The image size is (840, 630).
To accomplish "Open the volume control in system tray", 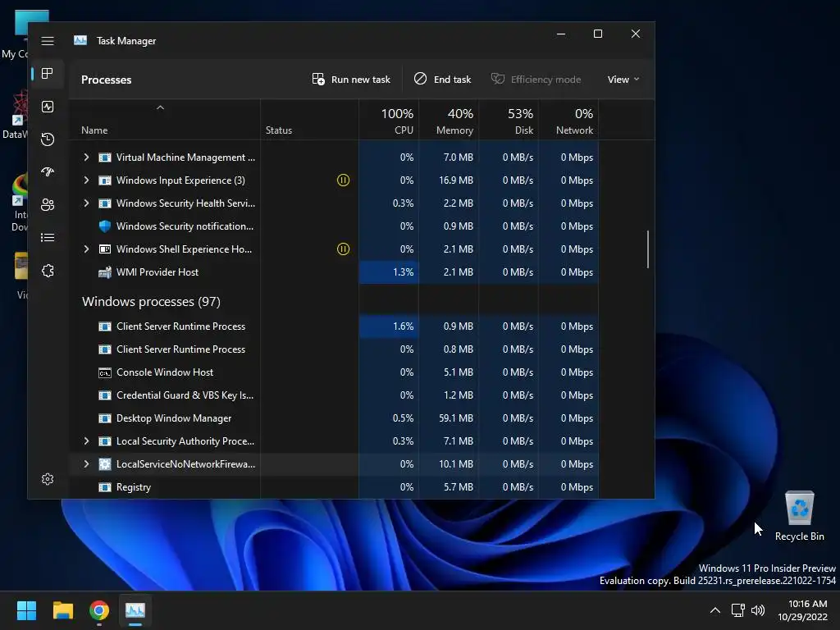I will click(x=758, y=610).
